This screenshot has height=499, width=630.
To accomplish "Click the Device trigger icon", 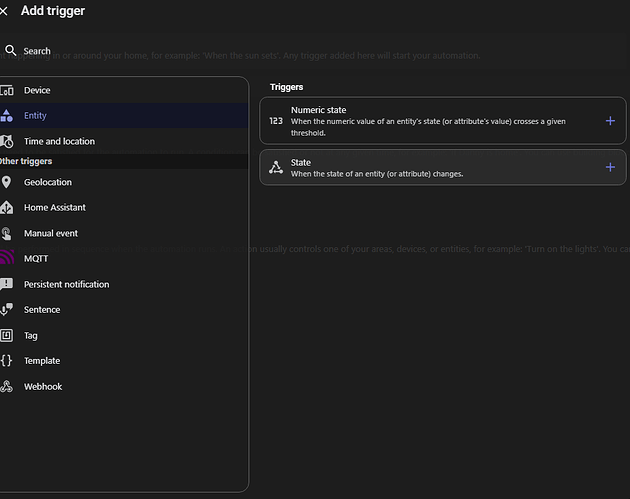I will click(6, 90).
